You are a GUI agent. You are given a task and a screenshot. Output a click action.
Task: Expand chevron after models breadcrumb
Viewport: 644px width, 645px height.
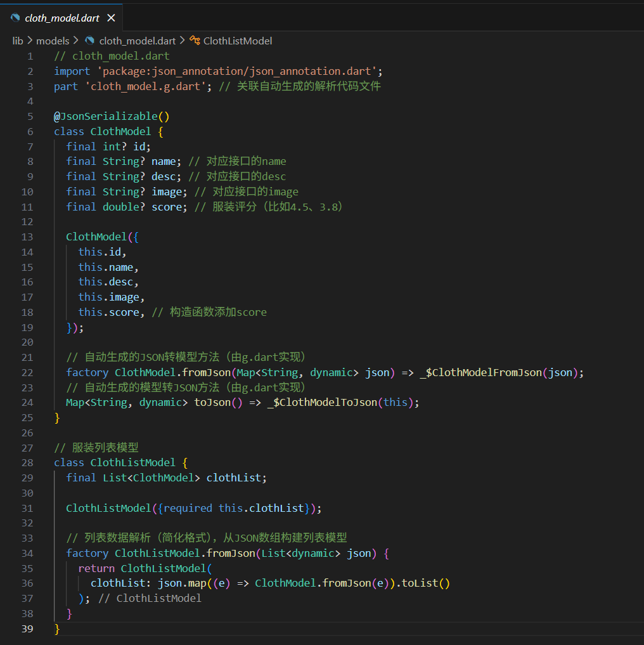tap(75, 41)
